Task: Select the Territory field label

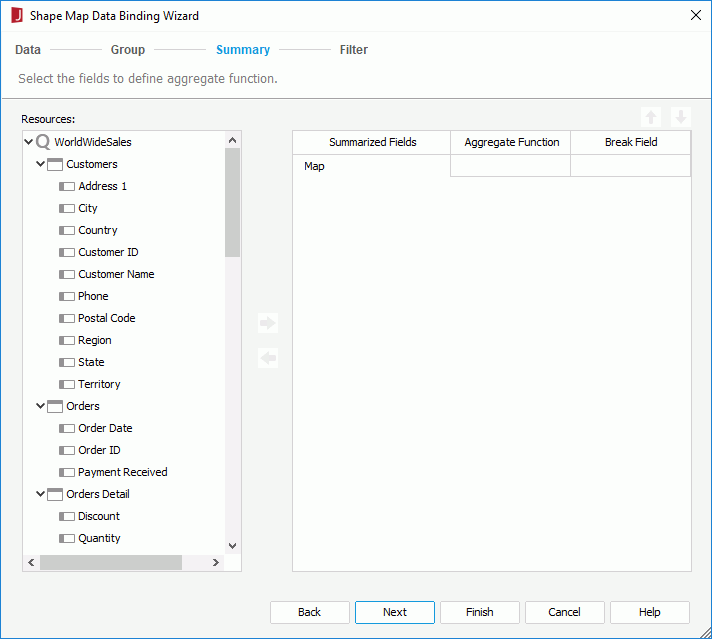Action: [99, 384]
